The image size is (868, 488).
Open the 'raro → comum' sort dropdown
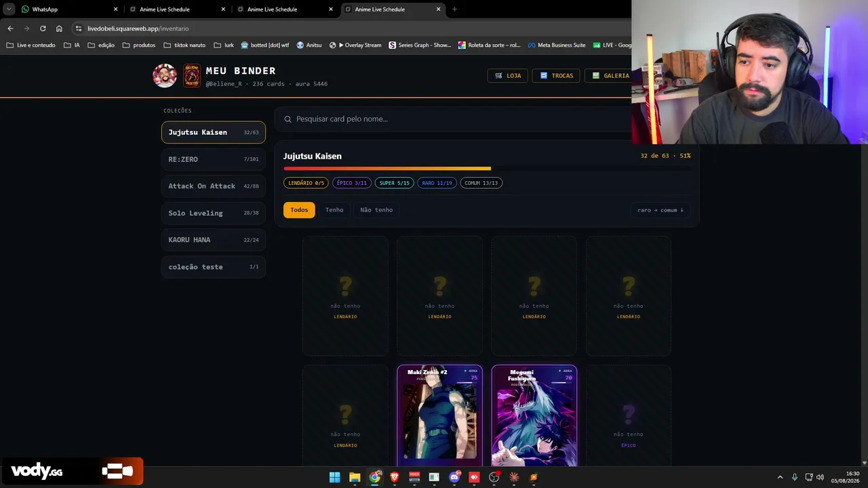[660, 210]
